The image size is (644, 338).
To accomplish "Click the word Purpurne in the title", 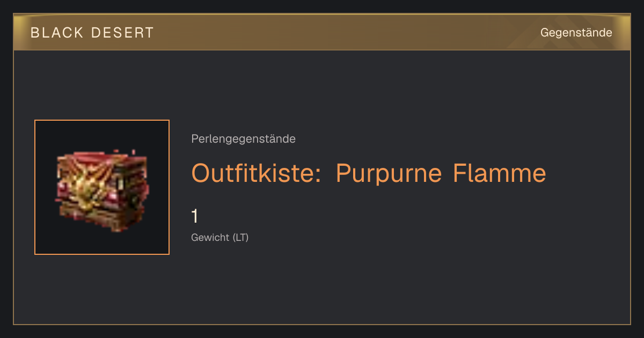I will coord(389,173).
